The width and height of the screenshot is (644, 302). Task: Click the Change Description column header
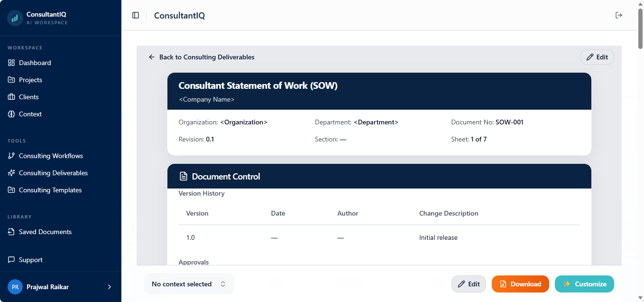pos(449,213)
